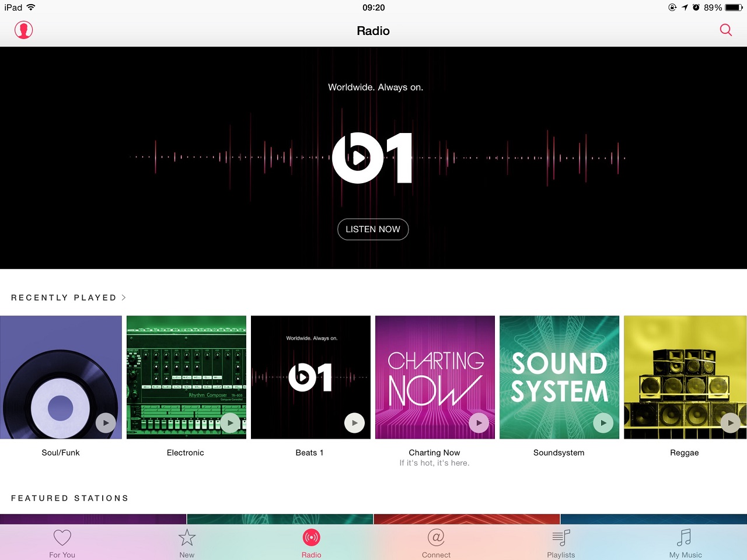The height and width of the screenshot is (560, 747).
Task: Open the Playlists tab
Action: click(561, 543)
